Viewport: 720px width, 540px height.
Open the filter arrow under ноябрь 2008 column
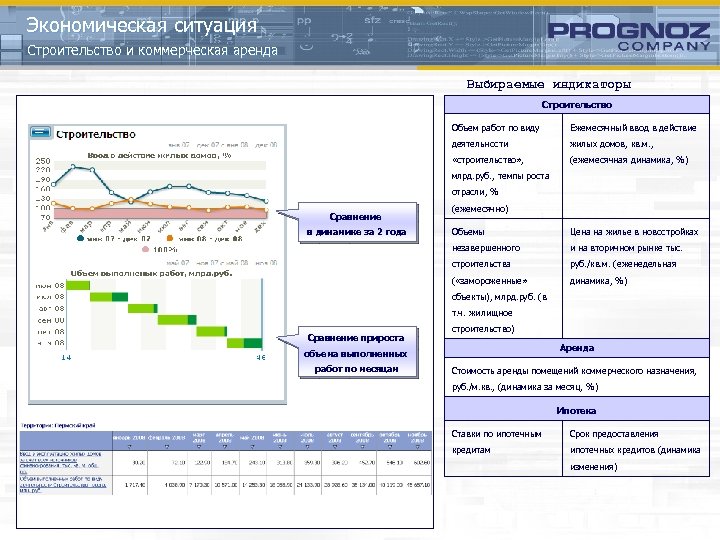pyautogui.click(x=417, y=446)
